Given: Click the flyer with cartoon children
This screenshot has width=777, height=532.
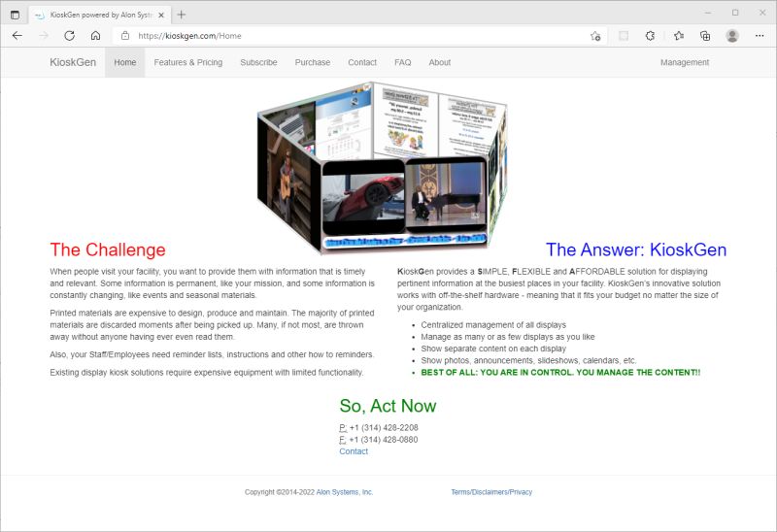Looking at the screenshot, I should click(x=405, y=121).
